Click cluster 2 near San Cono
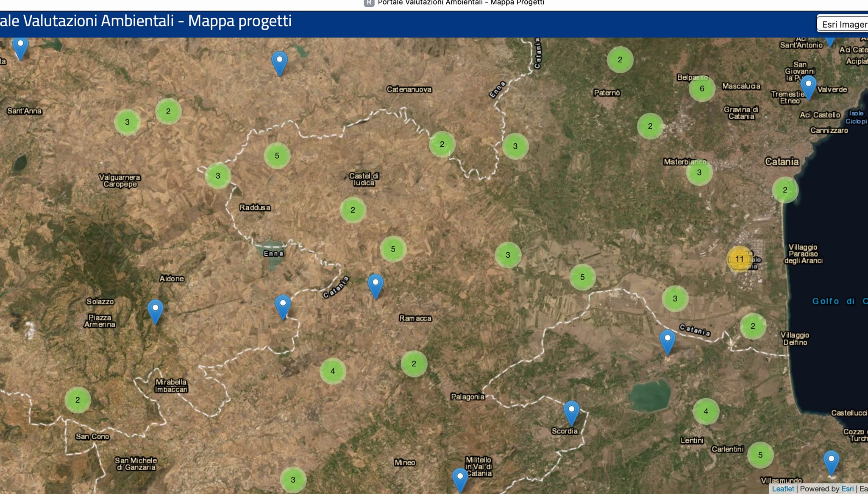 pyautogui.click(x=78, y=400)
